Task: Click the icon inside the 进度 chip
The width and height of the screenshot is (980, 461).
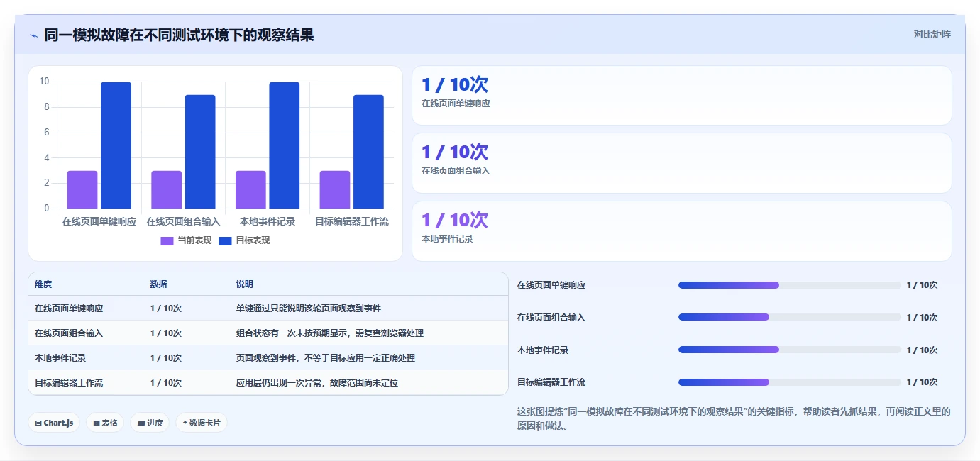Action: (x=141, y=423)
